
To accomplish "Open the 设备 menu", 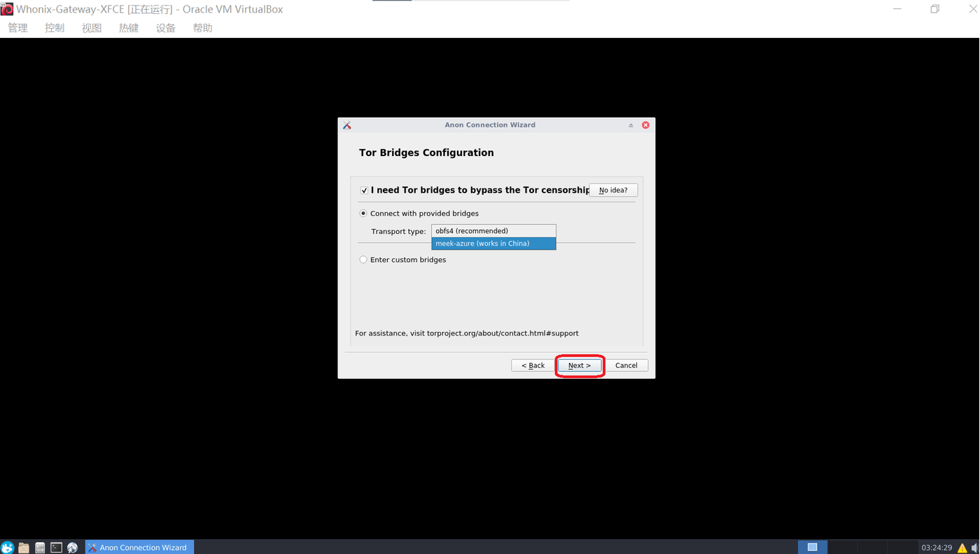I will 166,28.
